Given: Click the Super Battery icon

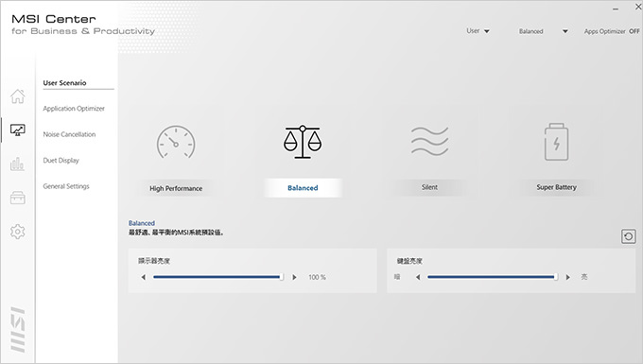Looking at the screenshot, I should pos(556,142).
